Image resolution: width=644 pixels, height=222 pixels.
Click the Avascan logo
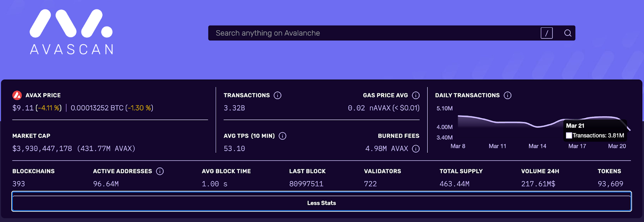pyautogui.click(x=71, y=32)
